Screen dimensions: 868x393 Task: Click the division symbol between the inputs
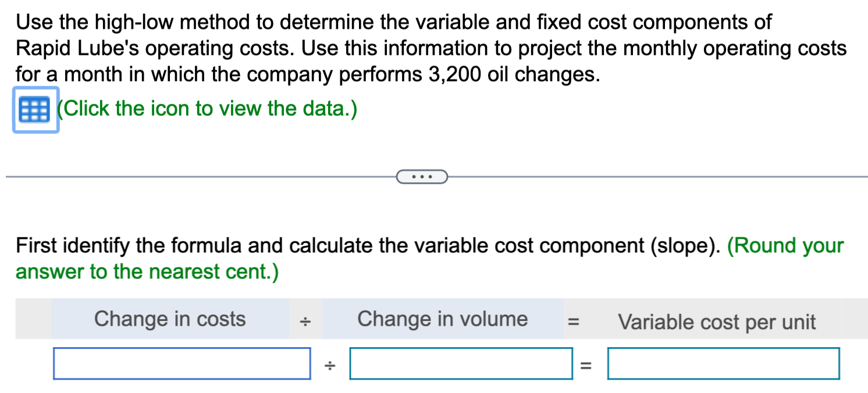coord(329,363)
